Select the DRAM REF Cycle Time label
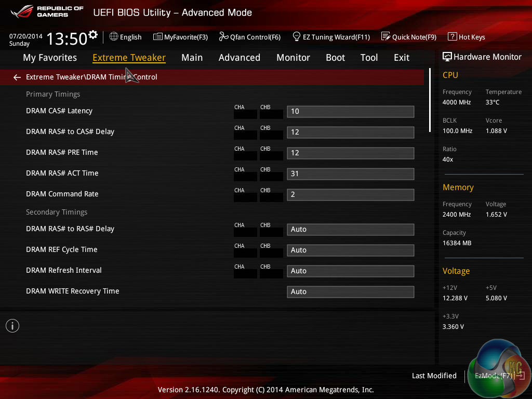The height and width of the screenshot is (399, 532). tap(61, 250)
